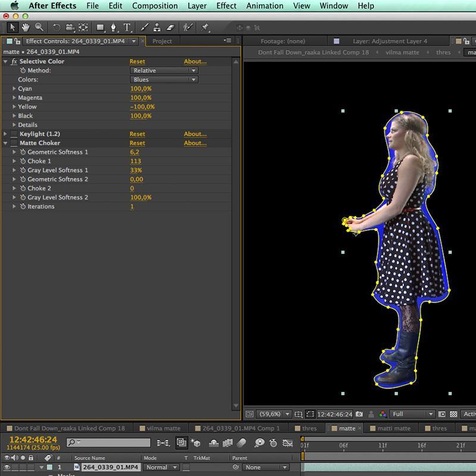Image resolution: width=476 pixels, height=476 pixels.
Task: Toggle the Method stopwatch
Action: click(x=23, y=70)
